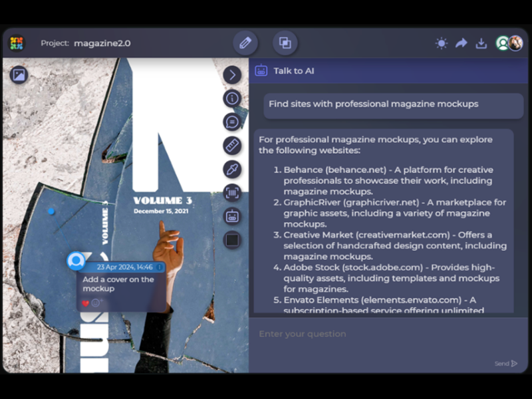Share the project with the arrow icon
Image resolution: width=532 pixels, height=399 pixels.
coord(462,43)
